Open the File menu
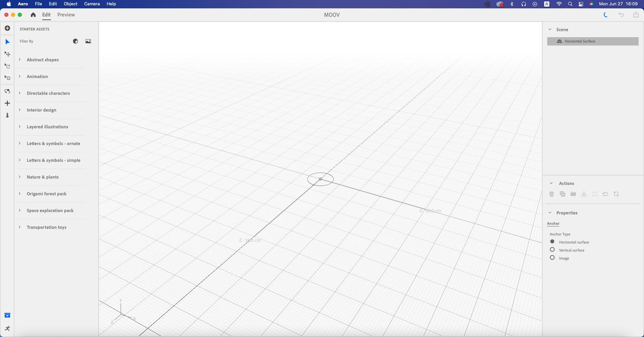The width and height of the screenshot is (644, 337). [39, 4]
